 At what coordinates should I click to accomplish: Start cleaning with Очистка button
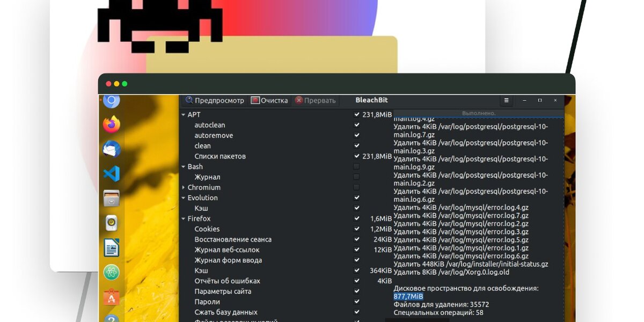point(270,100)
